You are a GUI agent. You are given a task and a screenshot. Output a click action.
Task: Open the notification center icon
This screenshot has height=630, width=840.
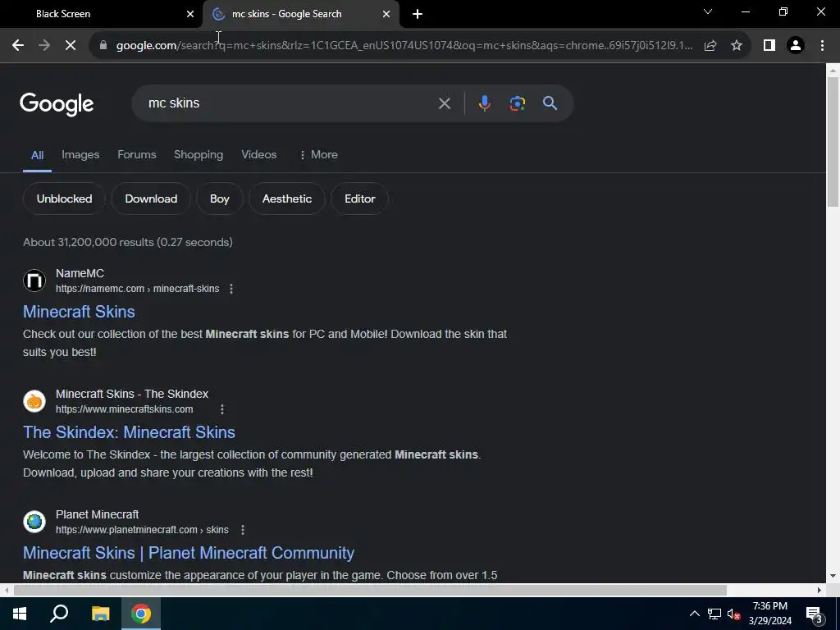815,614
